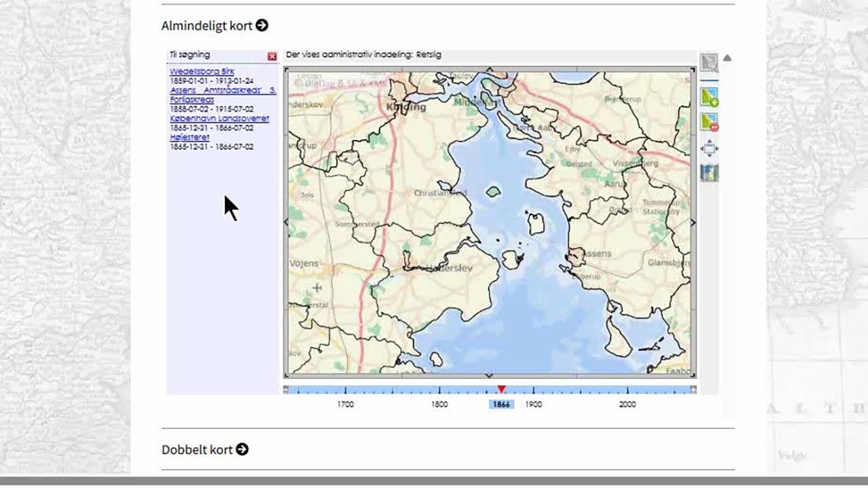Remove a map layer with red minus icon
The image size is (868, 488).
coord(708,122)
